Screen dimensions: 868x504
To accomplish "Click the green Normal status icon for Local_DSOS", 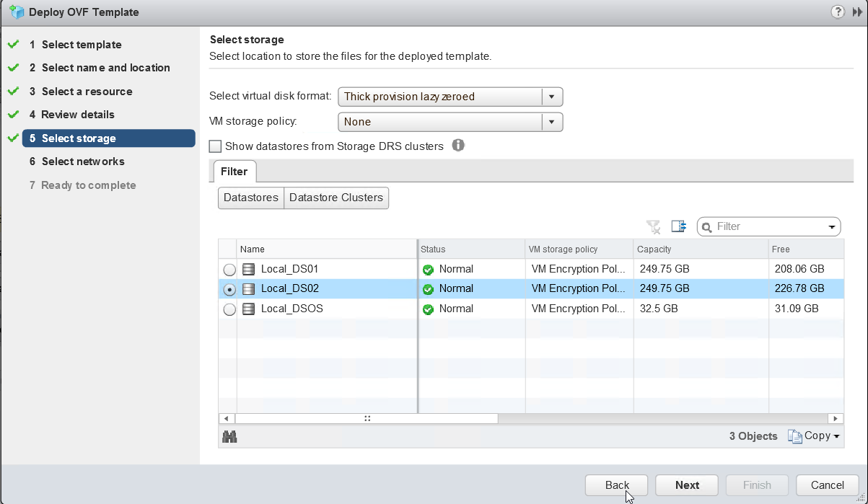I will pyautogui.click(x=428, y=309).
